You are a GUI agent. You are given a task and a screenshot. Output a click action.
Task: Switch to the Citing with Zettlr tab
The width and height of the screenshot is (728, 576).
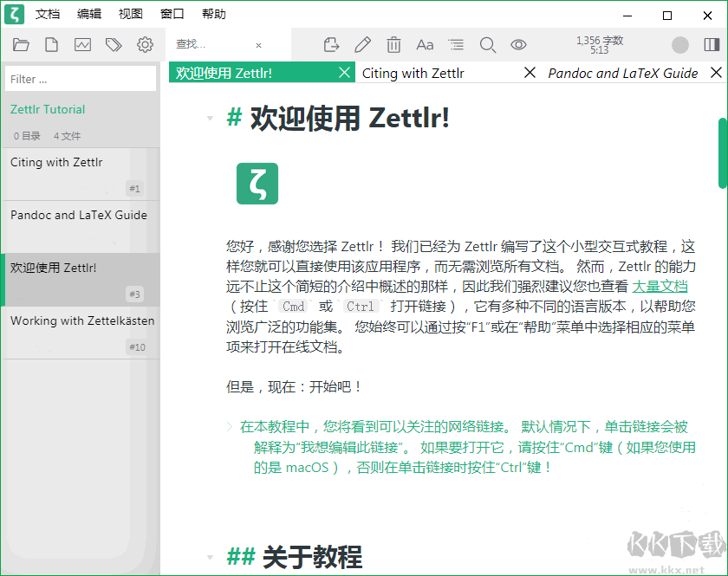click(413, 73)
